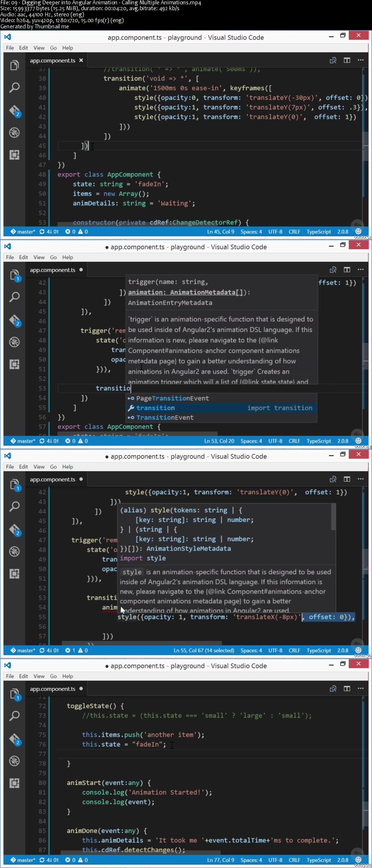Click 'TypeScript' in window showing Ln 77, Col 9

[x=319, y=860]
